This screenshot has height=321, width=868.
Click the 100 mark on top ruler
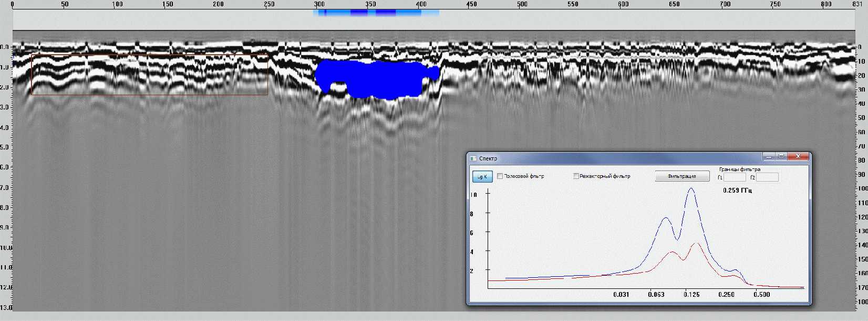(117, 4)
